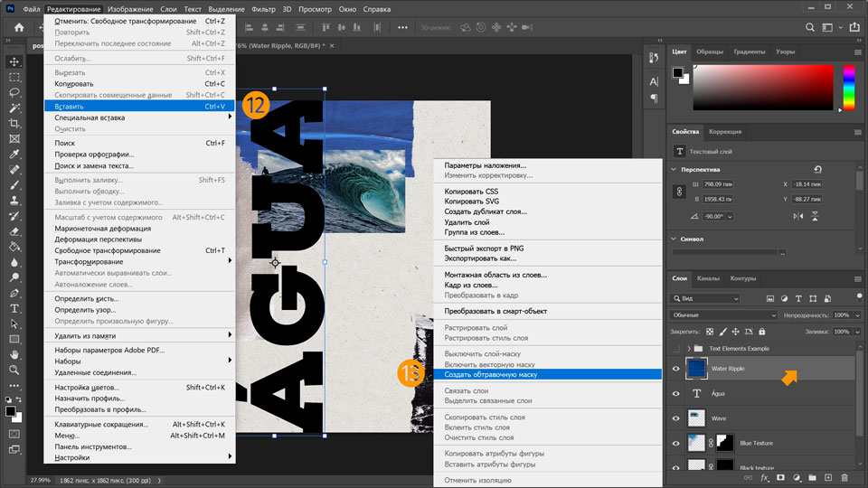Select the Crop tool
The width and height of the screenshot is (868, 488).
14,123
